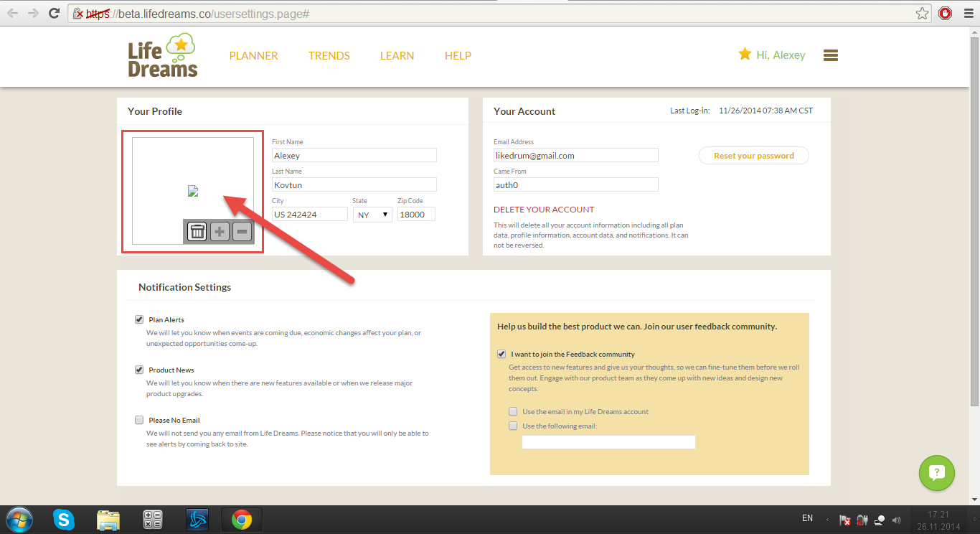
Task: Reload the page using refresh icon
Action: (54, 13)
